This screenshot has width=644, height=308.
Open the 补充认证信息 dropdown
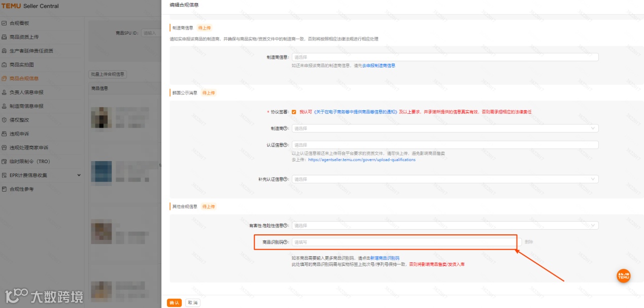tap(445, 179)
